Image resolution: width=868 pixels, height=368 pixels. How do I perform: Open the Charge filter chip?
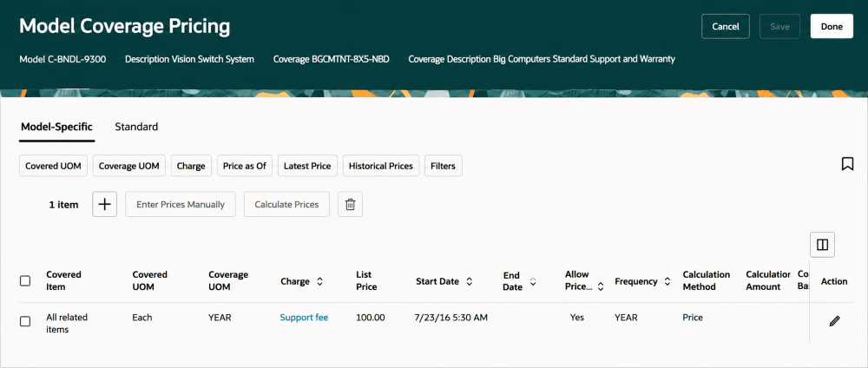click(191, 166)
